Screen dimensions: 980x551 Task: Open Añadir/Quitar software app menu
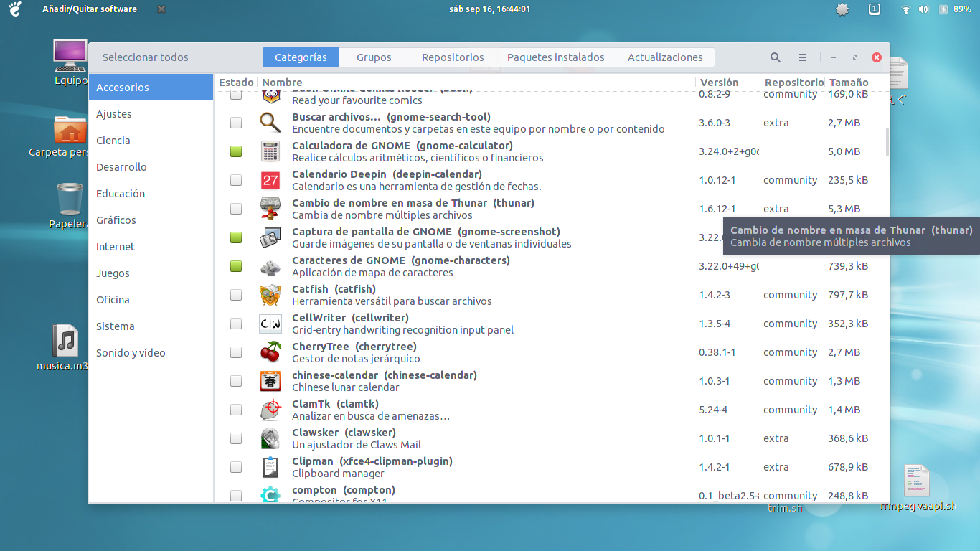[89, 9]
